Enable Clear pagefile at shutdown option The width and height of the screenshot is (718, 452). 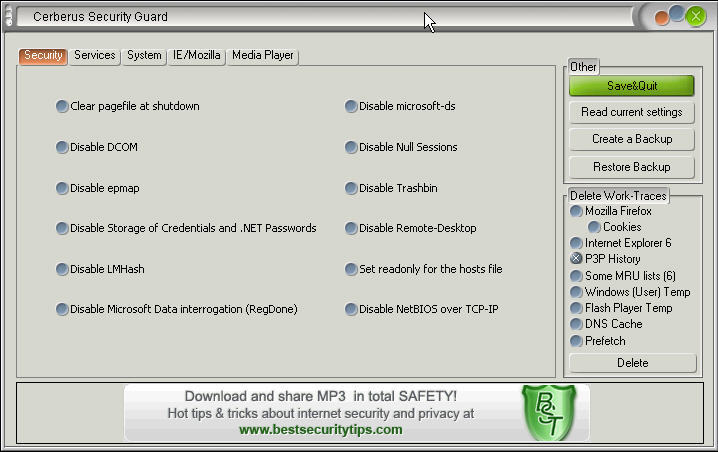point(62,106)
